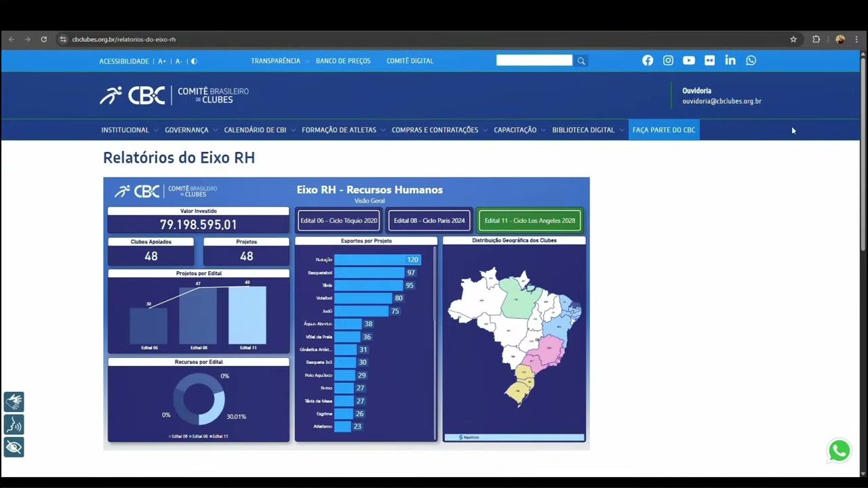Open the WhatsApp icon in header
The height and width of the screenshot is (488, 868).
click(751, 60)
